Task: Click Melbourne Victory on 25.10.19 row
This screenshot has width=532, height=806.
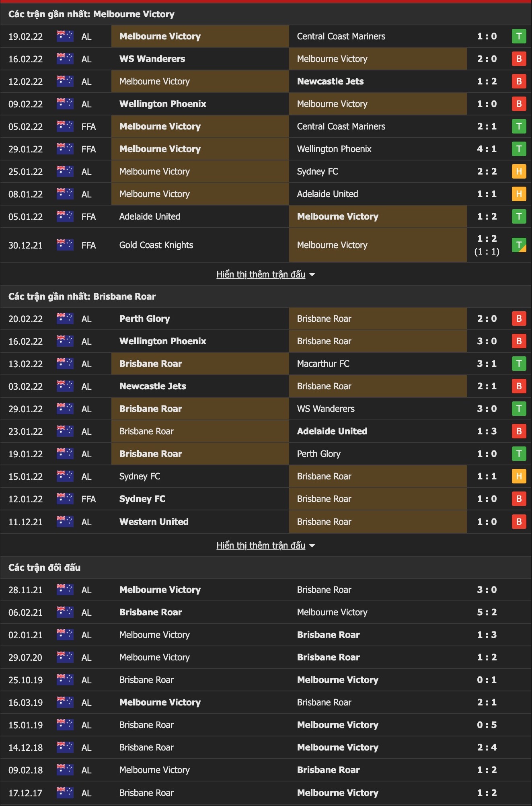Action: (337, 680)
